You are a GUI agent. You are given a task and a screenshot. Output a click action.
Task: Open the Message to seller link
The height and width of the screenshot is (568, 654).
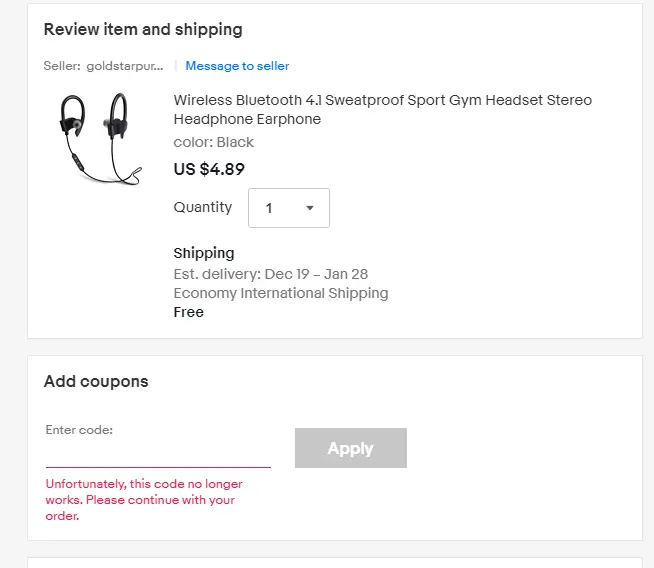point(237,66)
